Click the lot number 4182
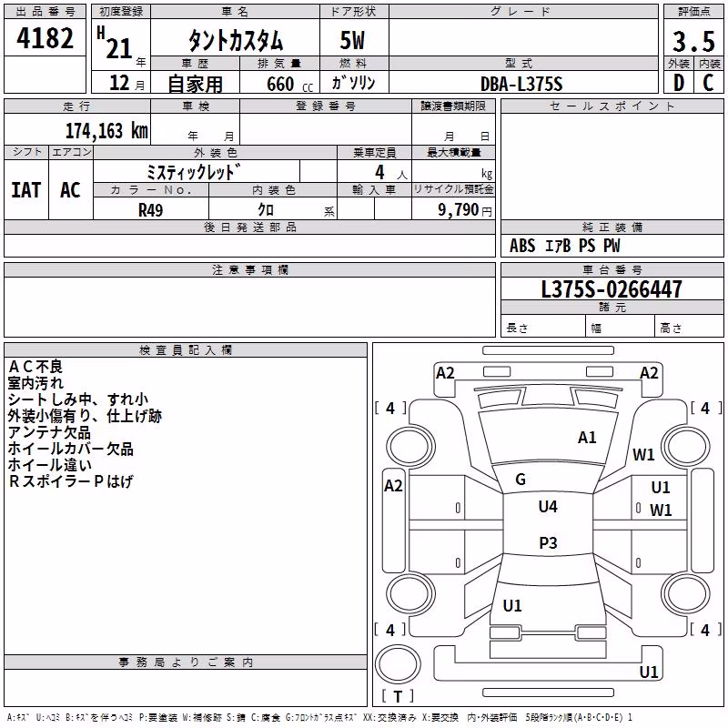 coord(45,38)
